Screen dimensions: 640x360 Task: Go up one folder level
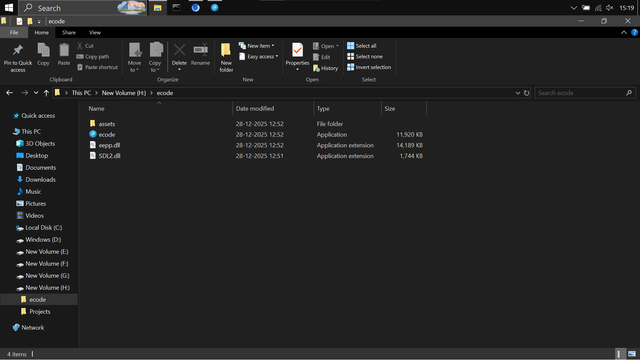coord(46,93)
